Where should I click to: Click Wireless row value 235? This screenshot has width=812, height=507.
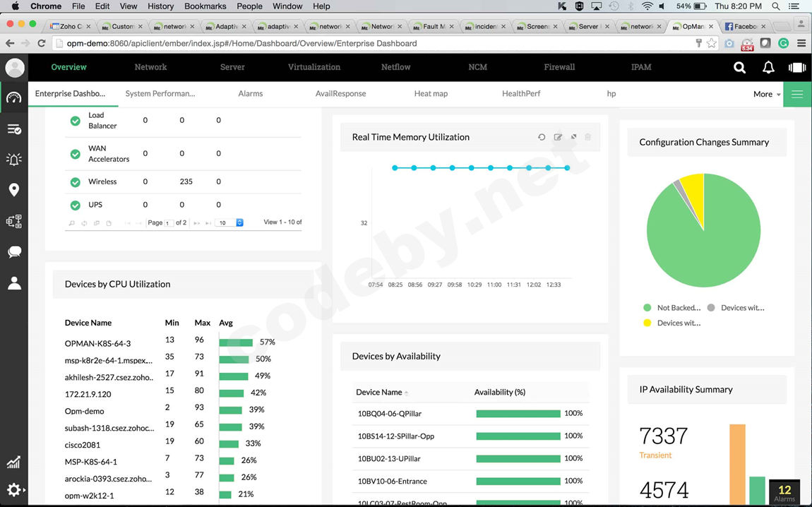click(186, 181)
